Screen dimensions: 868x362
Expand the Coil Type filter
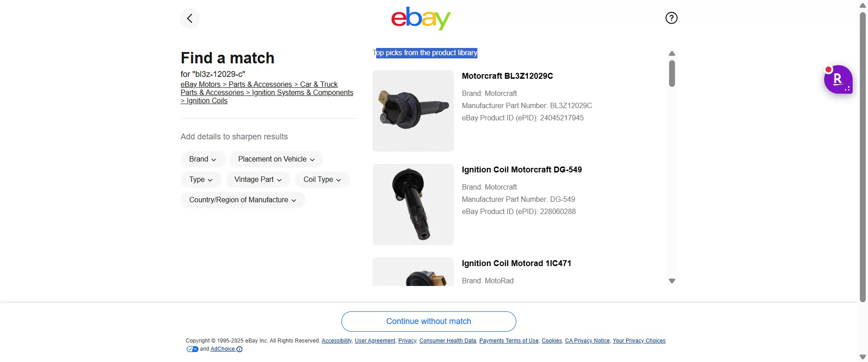click(x=322, y=180)
